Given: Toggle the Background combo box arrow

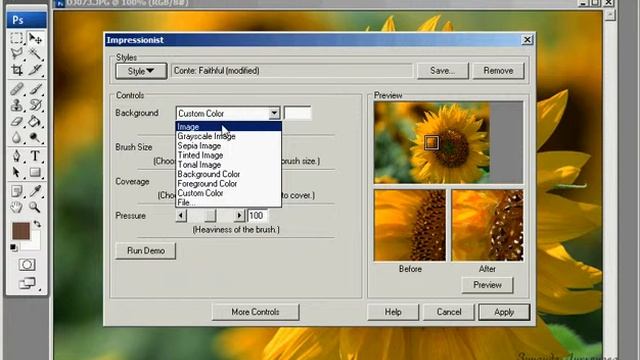Looking at the screenshot, I should click(x=274, y=113).
